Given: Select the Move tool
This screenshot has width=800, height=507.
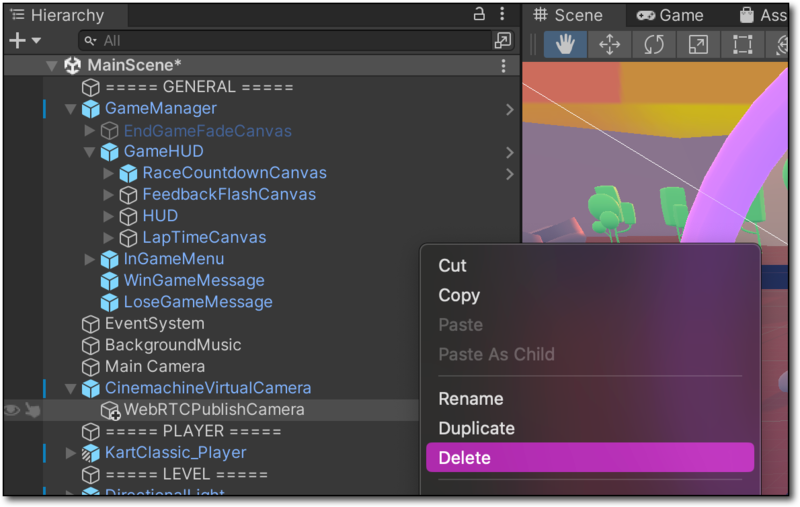Looking at the screenshot, I should [610, 45].
